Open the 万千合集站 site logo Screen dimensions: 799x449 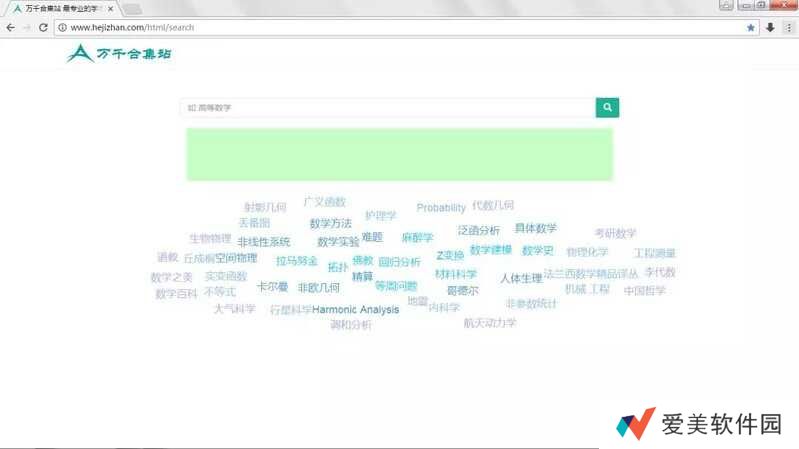coord(119,54)
